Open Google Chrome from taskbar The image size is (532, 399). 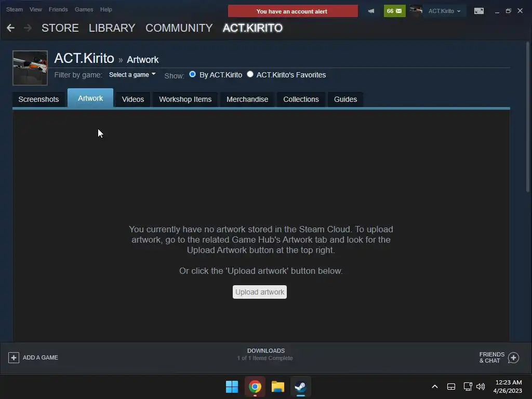[x=255, y=387]
